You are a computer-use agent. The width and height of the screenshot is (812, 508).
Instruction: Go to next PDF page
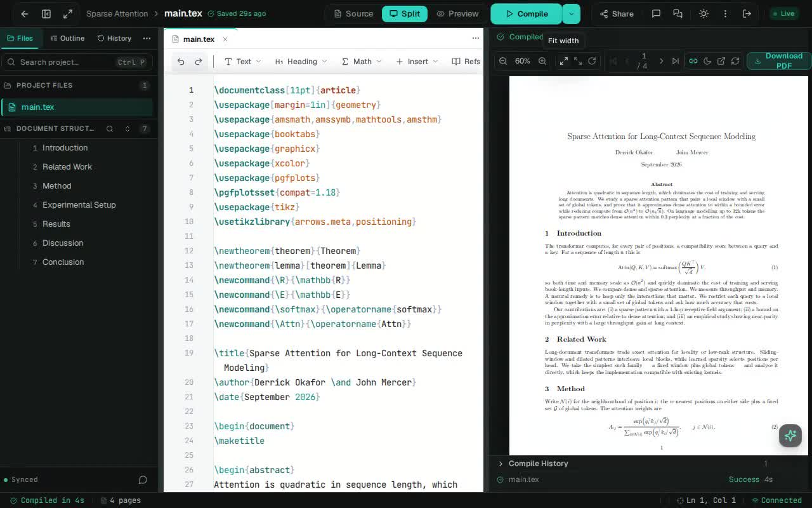[661, 61]
